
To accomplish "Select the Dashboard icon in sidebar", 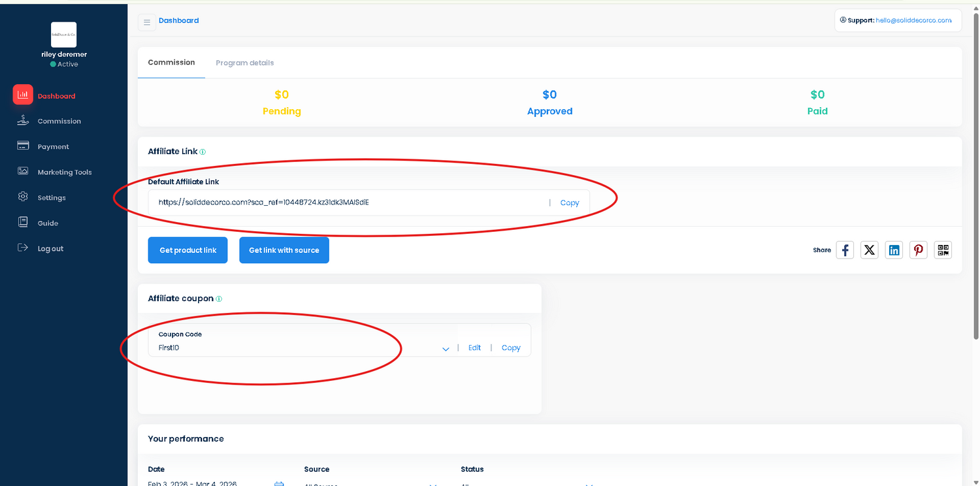I will click(23, 95).
